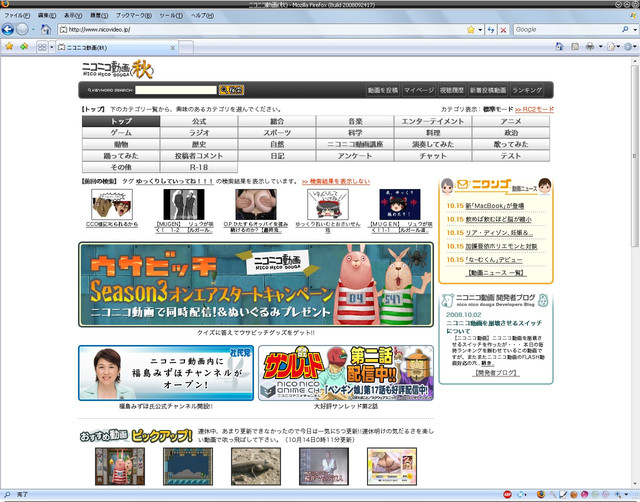Click the find magnifier at status bar left
The height and width of the screenshot is (502, 640).
[7, 495]
